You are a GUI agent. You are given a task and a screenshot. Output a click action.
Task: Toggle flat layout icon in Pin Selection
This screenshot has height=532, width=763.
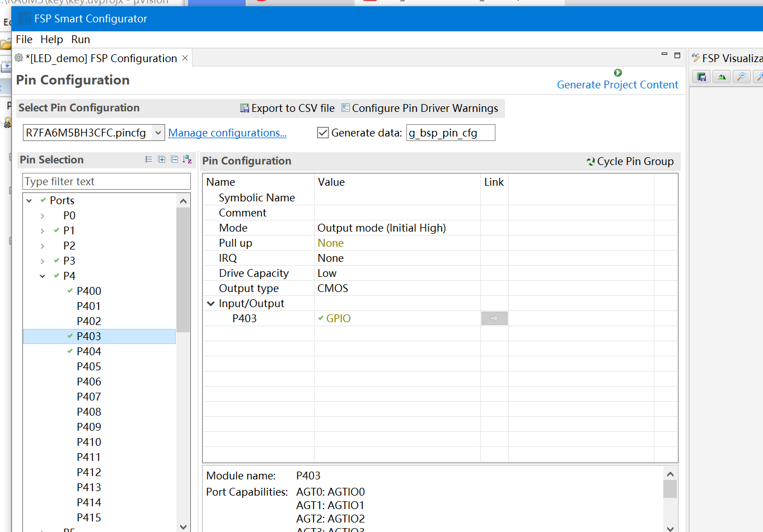coord(148,159)
